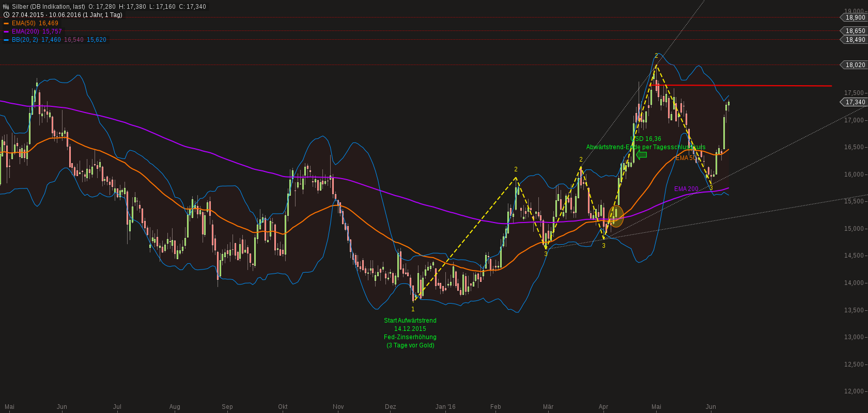Viewport: 868px width, 413px height.
Task: Click the Sep label on the time axis
Action: click(227, 407)
